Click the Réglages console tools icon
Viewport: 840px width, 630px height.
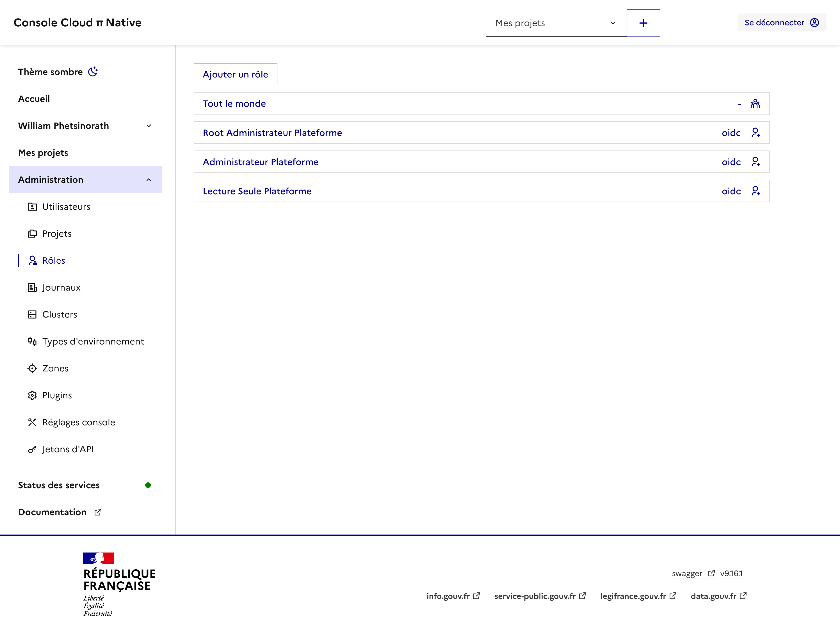(32, 422)
